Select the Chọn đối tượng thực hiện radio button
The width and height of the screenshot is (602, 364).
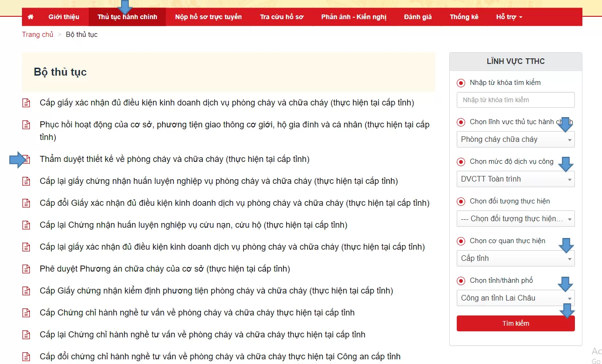461,202
